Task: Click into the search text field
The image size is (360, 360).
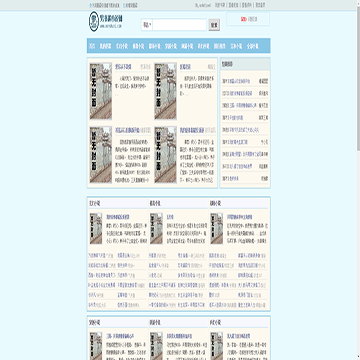Action: 179,25
